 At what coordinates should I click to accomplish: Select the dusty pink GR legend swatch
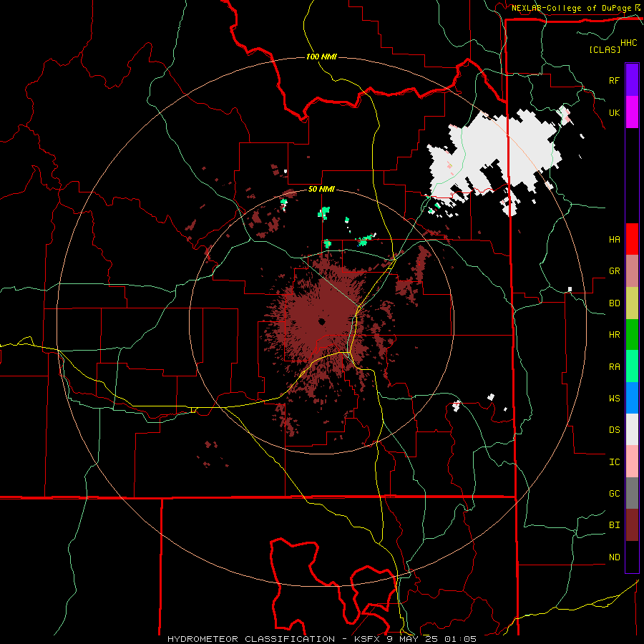tap(632, 271)
